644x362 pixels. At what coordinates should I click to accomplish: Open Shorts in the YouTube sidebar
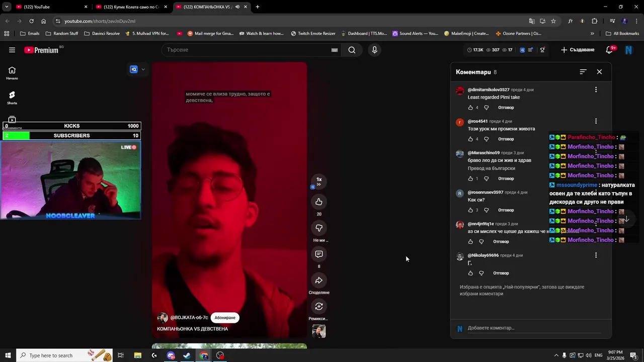12,98
